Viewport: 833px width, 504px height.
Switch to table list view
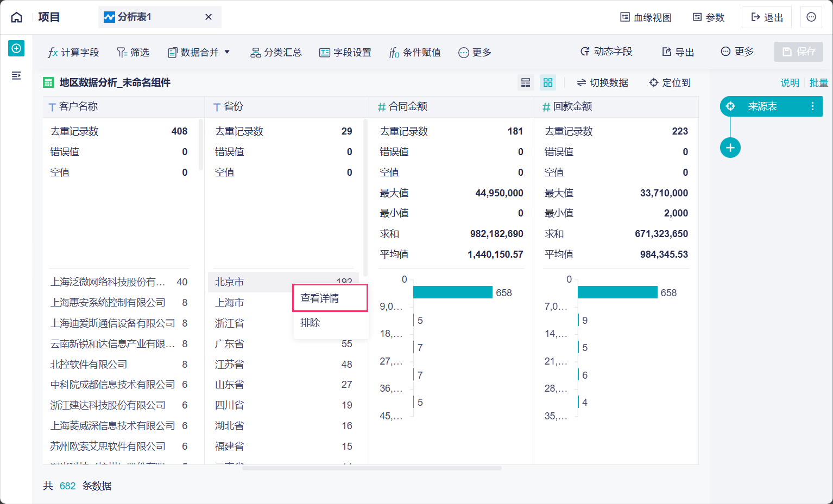click(526, 82)
